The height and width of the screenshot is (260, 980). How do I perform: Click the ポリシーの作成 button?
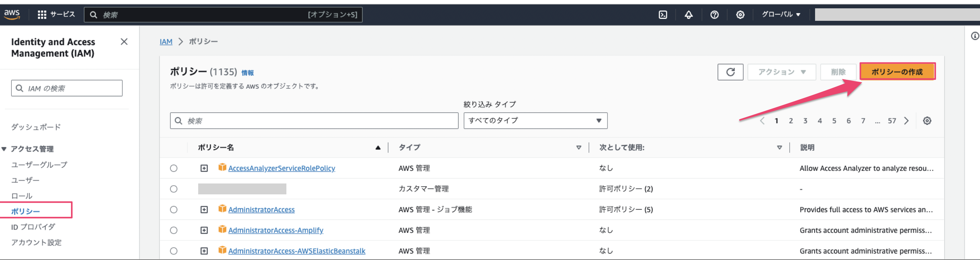897,72
